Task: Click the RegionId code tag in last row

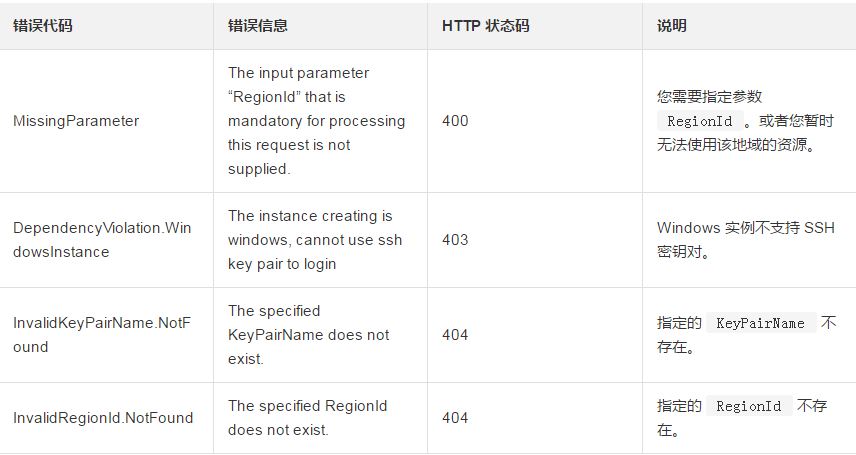Action: pyautogui.click(x=749, y=407)
